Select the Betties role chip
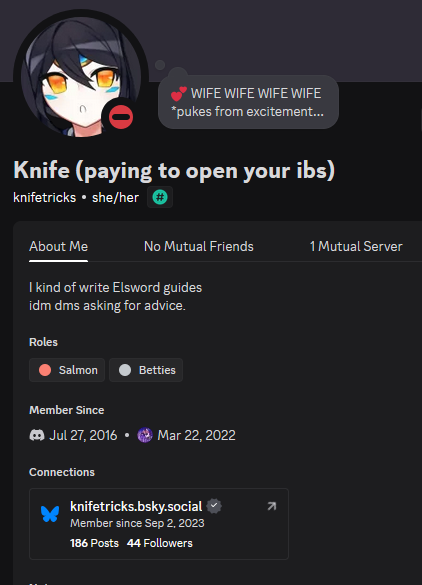 click(x=146, y=370)
